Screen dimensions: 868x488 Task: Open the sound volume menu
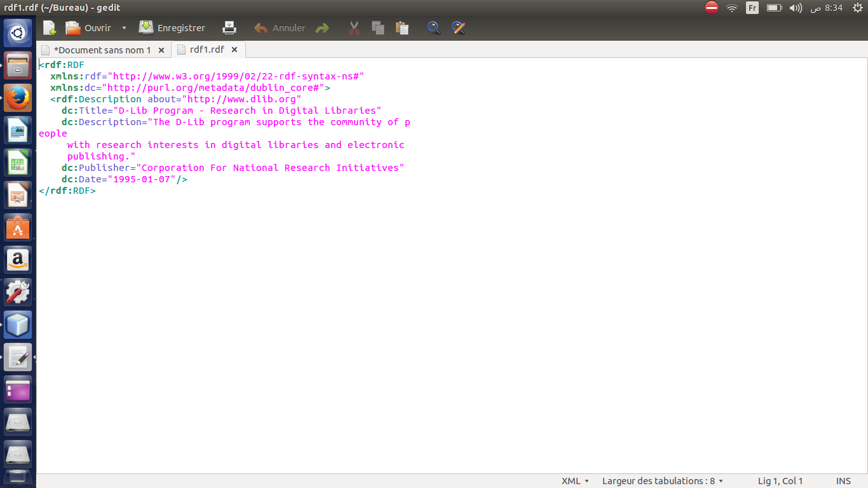(796, 8)
